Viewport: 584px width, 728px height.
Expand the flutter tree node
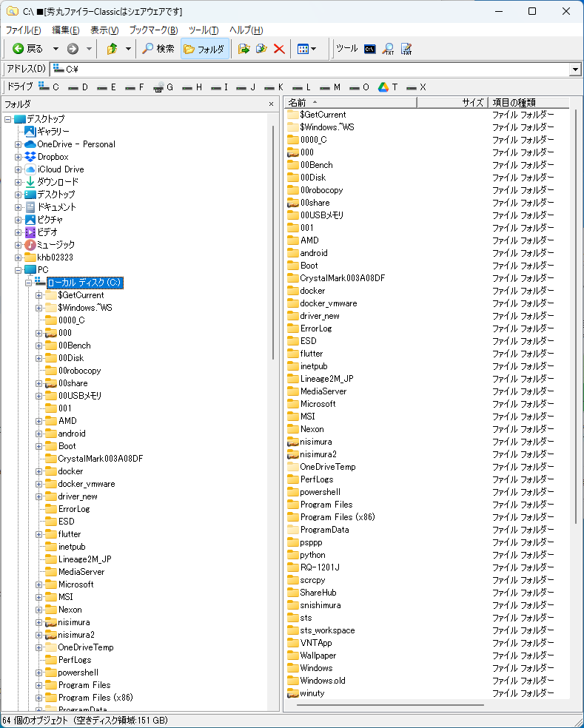point(39,534)
